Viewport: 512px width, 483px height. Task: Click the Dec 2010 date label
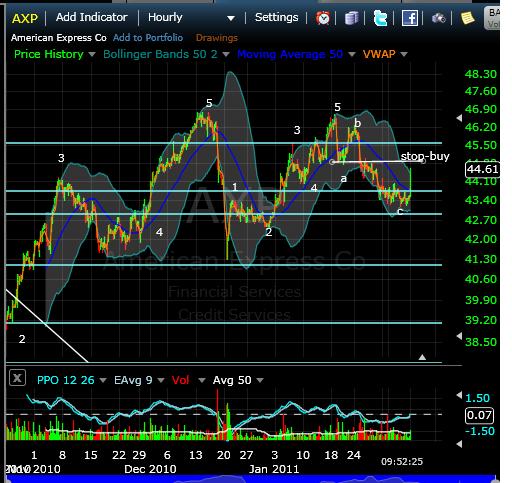tap(150, 469)
